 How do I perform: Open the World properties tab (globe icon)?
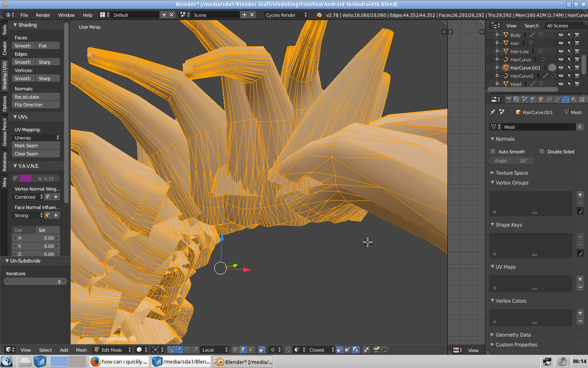point(533,99)
